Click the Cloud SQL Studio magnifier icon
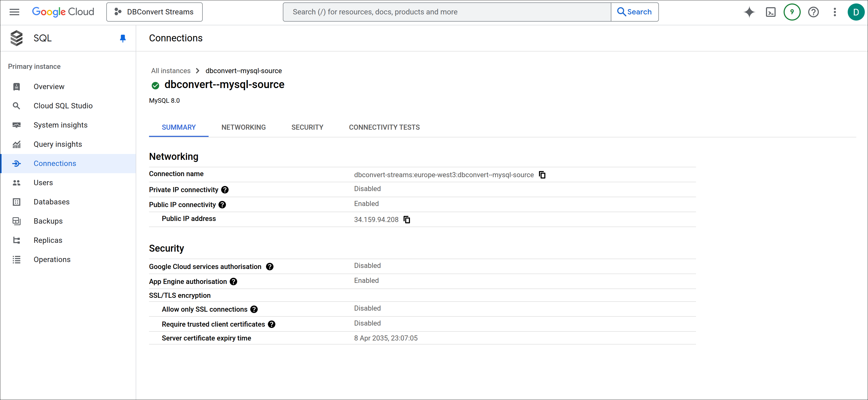Screen dimensions: 868x400 point(17,106)
